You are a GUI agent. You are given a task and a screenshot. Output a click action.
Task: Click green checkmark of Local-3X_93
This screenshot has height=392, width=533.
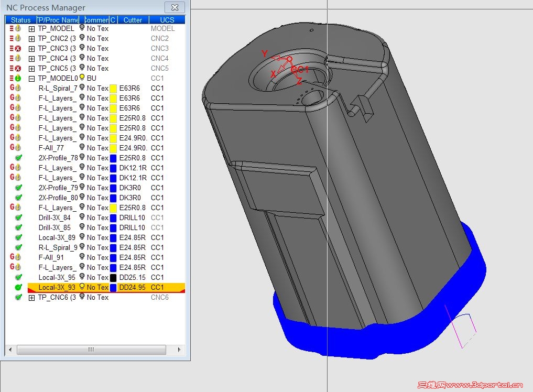coord(19,287)
